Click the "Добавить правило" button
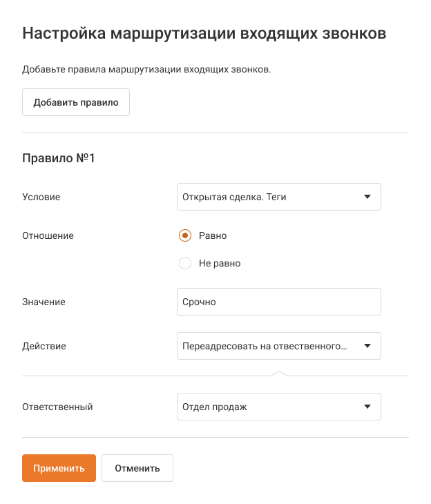The height and width of the screenshot is (504, 431). [76, 102]
